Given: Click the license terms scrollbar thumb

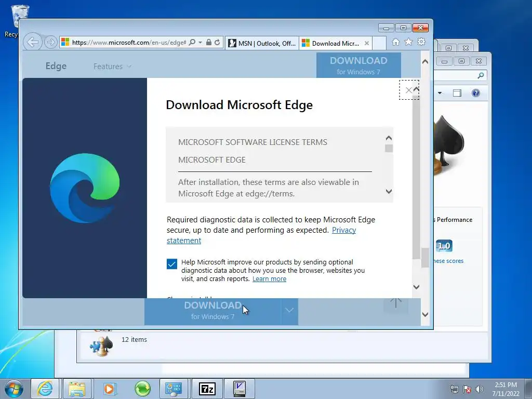Looking at the screenshot, I should (x=389, y=149).
